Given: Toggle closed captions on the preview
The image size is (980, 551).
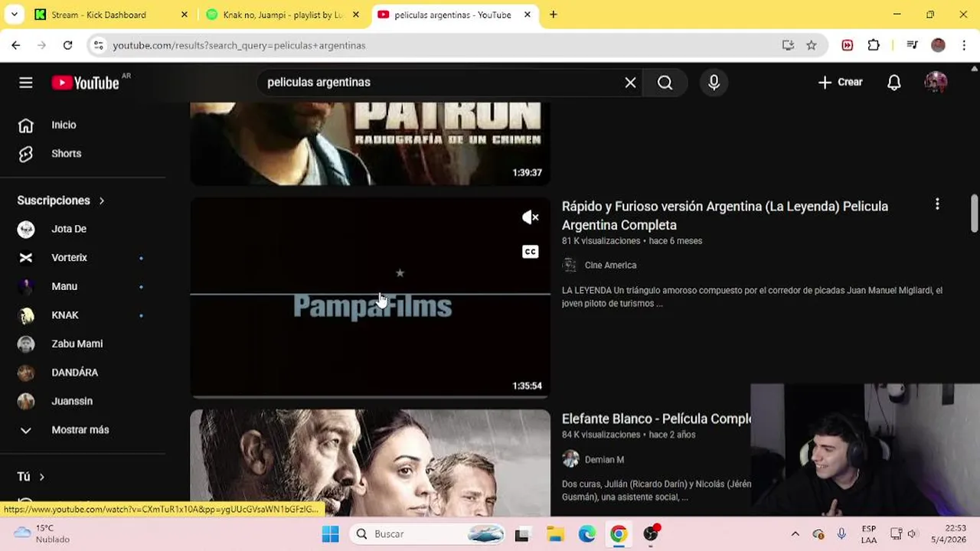Looking at the screenshot, I should (x=530, y=252).
